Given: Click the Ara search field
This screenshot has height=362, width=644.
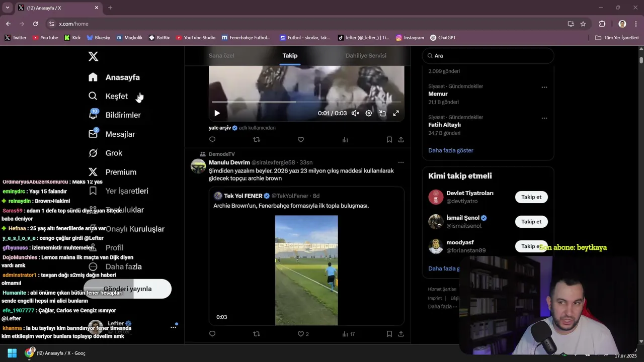Looking at the screenshot, I should [x=488, y=56].
